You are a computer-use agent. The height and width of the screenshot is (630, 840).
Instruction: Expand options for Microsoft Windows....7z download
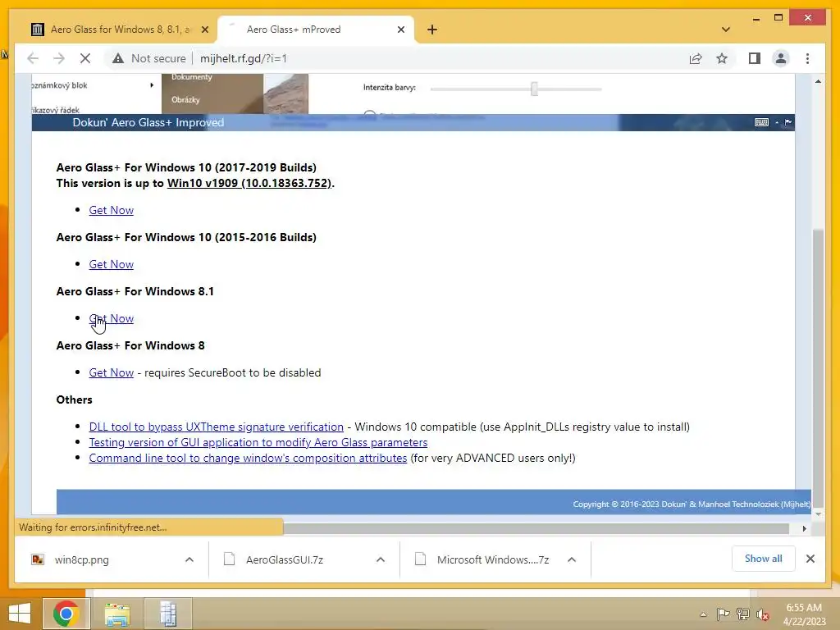pyautogui.click(x=572, y=559)
